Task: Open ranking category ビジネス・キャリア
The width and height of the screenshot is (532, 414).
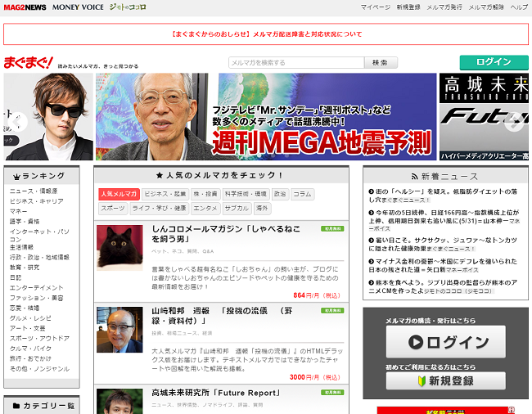Action: coord(37,201)
